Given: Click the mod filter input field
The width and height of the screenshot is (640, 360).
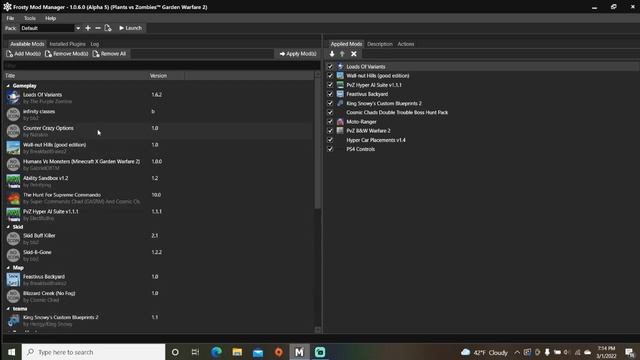Looking at the screenshot, I should pos(162,65).
